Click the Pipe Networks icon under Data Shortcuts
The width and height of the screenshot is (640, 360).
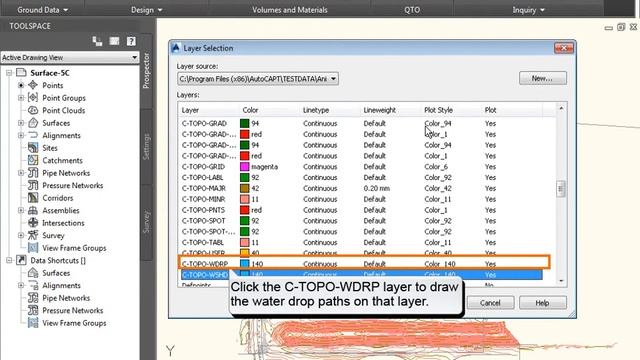tap(33, 298)
